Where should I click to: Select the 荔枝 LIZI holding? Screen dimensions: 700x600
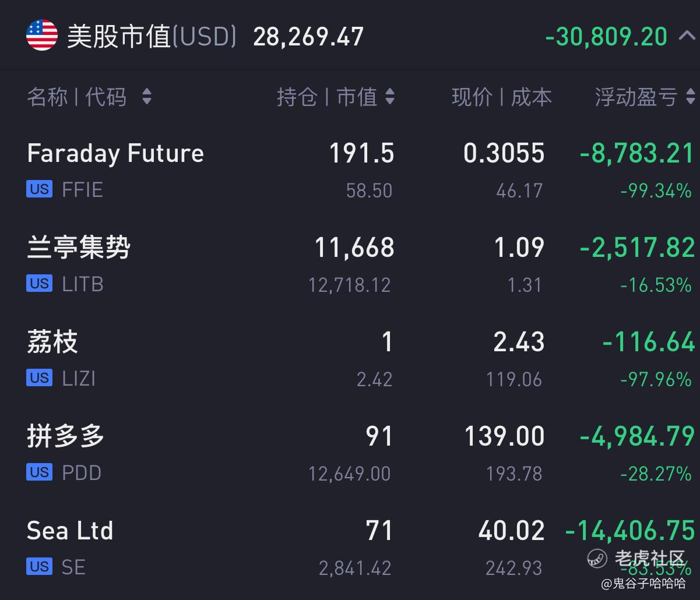[x=350, y=359]
